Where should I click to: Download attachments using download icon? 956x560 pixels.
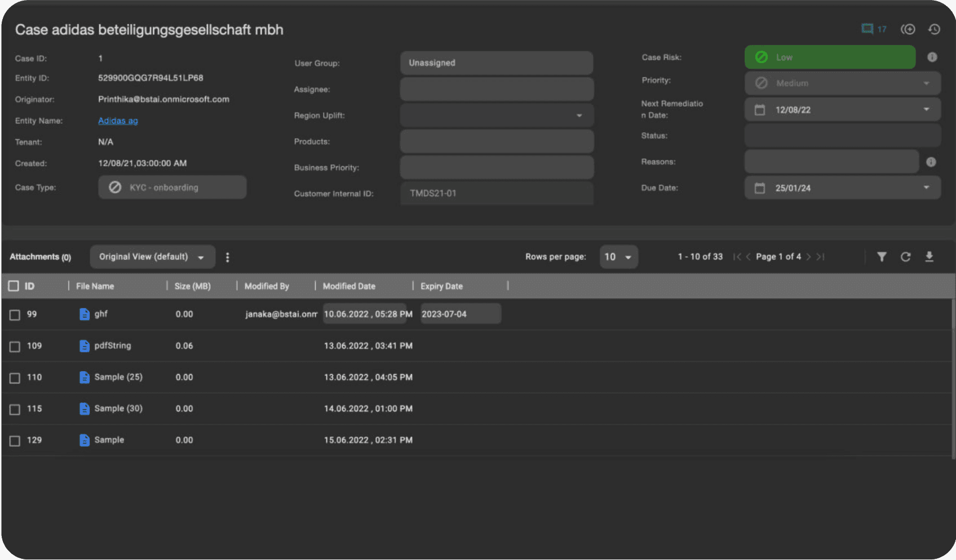(929, 257)
